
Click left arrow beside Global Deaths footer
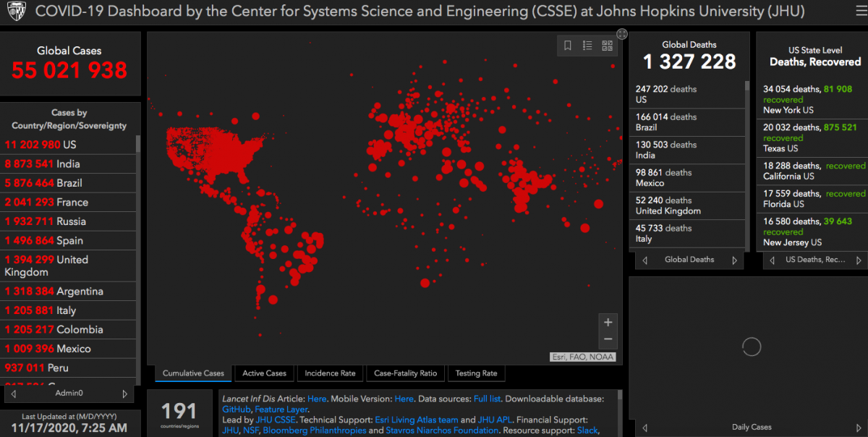click(645, 260)
